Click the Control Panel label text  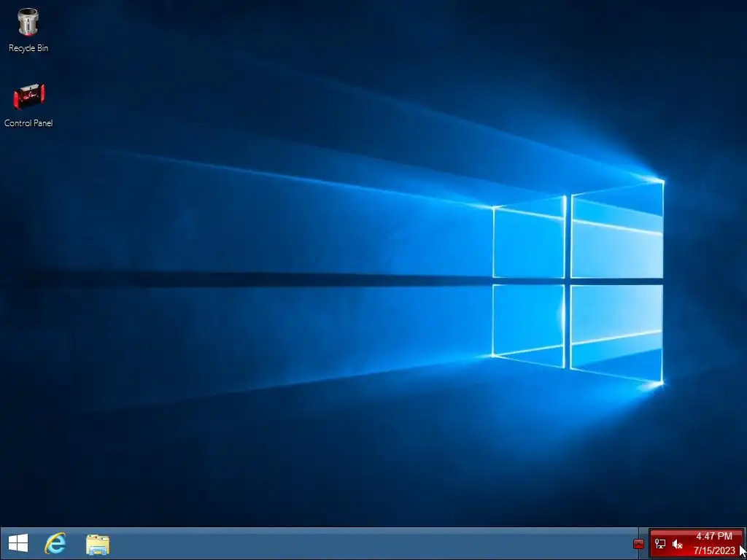click(28, 123)
